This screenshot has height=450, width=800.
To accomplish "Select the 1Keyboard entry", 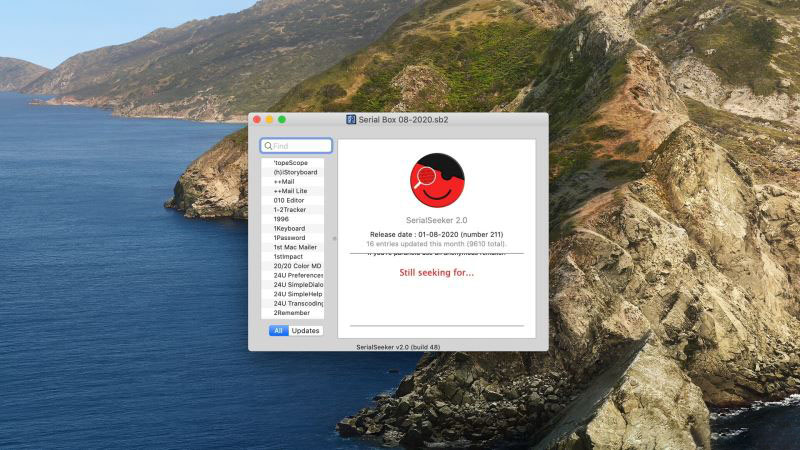I will (292, 229).
